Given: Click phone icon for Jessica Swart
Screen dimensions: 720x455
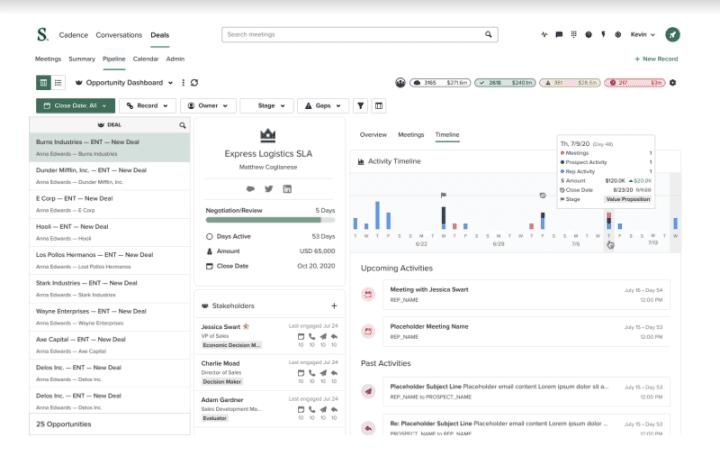Looking at the screenshot, I should (x=312, y=337).
